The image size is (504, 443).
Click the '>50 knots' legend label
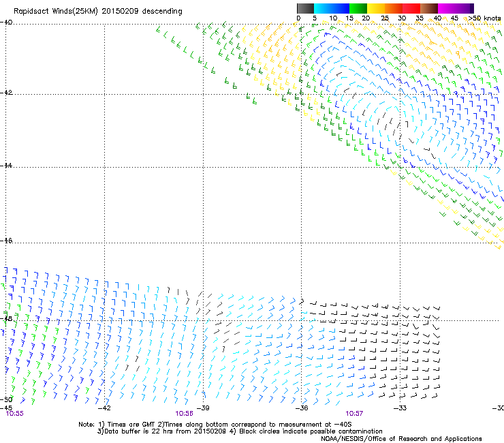(x=484, y=18)
